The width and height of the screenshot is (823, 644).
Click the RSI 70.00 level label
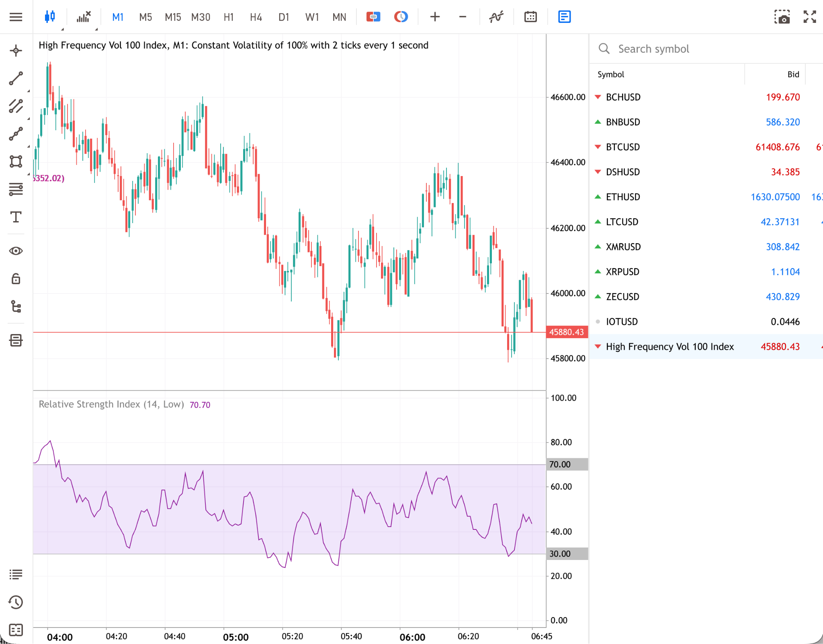tap(567, 464)
